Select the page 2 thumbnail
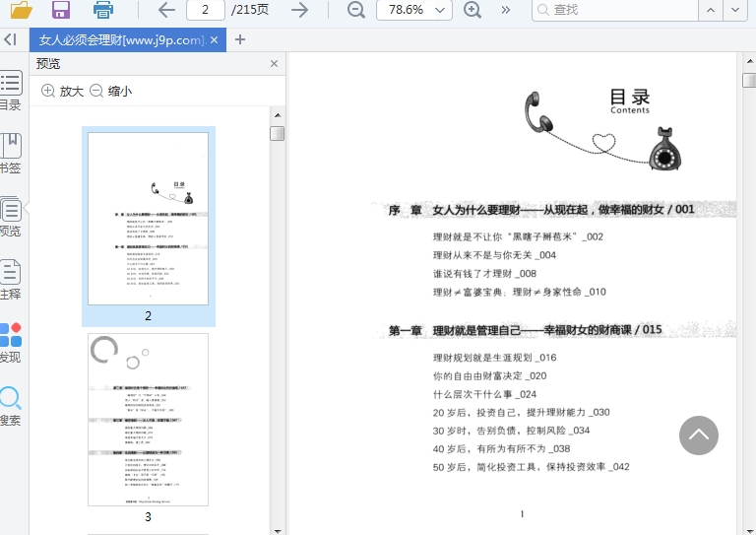756x535 pixels. click(x=148, y=219)
